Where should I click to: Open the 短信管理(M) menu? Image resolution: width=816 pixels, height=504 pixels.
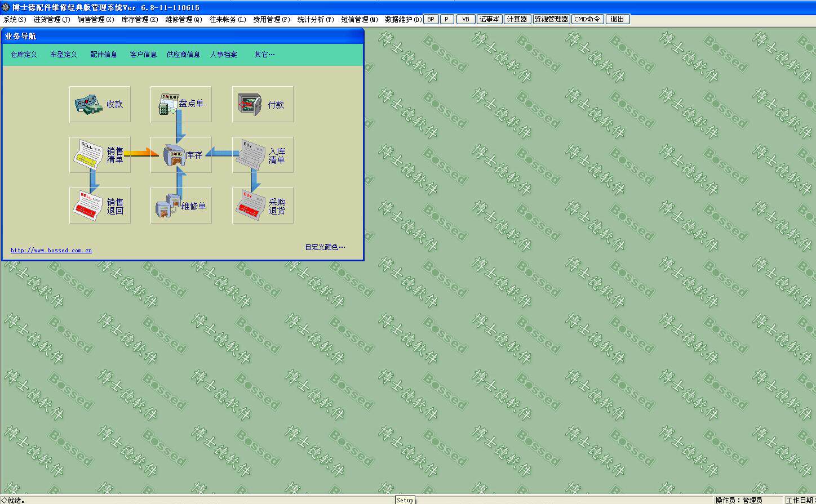click(x=360, y=19)
